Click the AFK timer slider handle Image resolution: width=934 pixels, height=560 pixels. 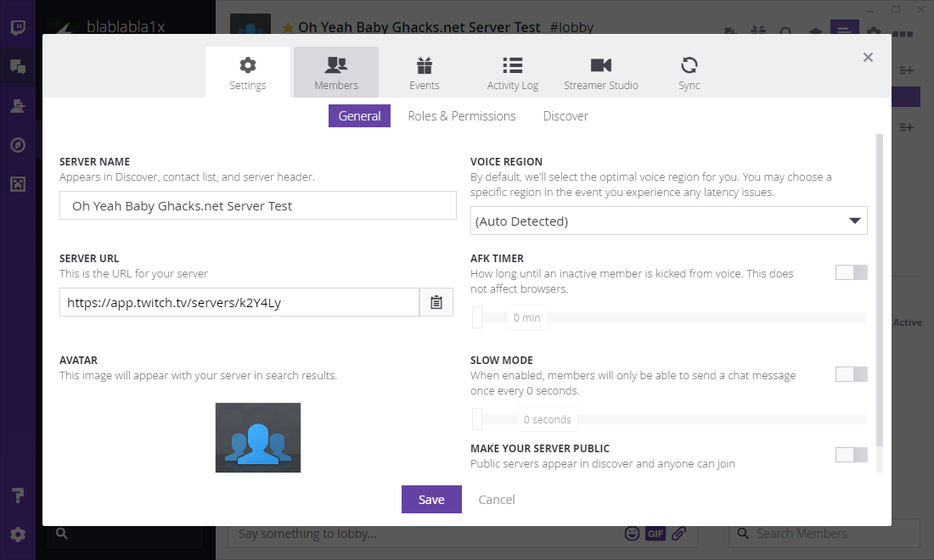click(477, 317)
